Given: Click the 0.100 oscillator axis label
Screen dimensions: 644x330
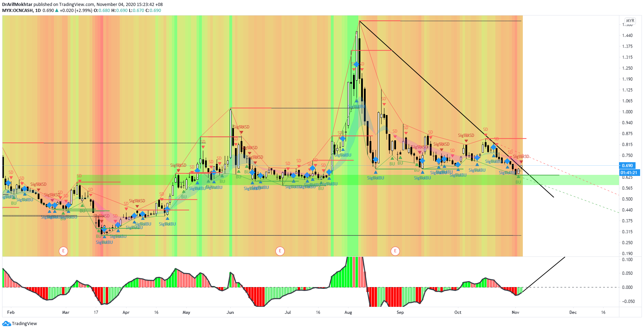Looking at the screenshot, I should (627, 260).
